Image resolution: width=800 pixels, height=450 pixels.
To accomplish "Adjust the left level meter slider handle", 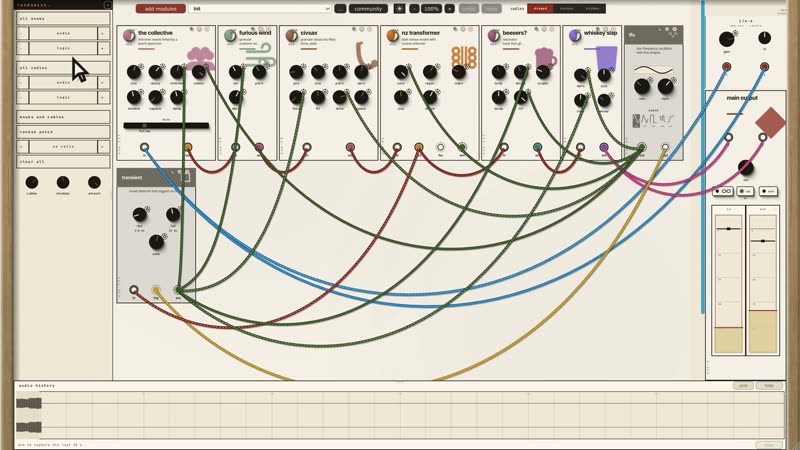I will pyautogui.click(x=728, y=229).
